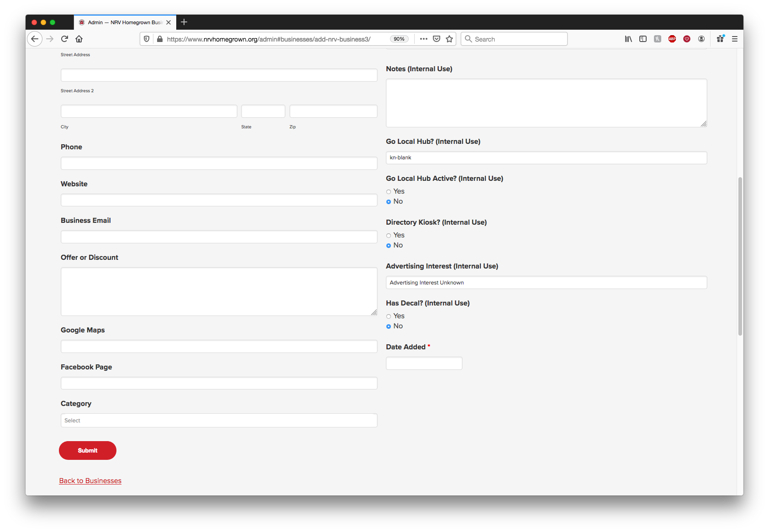The height and width of the screenshot is (532, 769).
Task: Click the forward navigation arrow
Action: (x=50, y=39)
